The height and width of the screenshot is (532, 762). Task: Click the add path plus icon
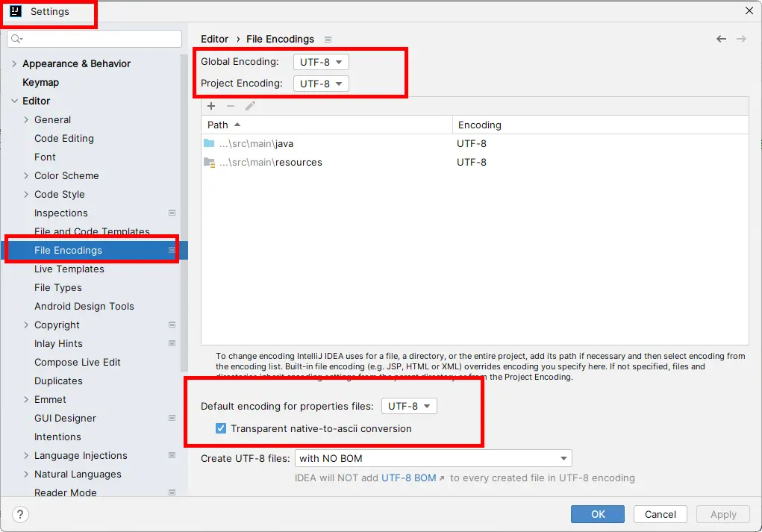tap(211, 106)
